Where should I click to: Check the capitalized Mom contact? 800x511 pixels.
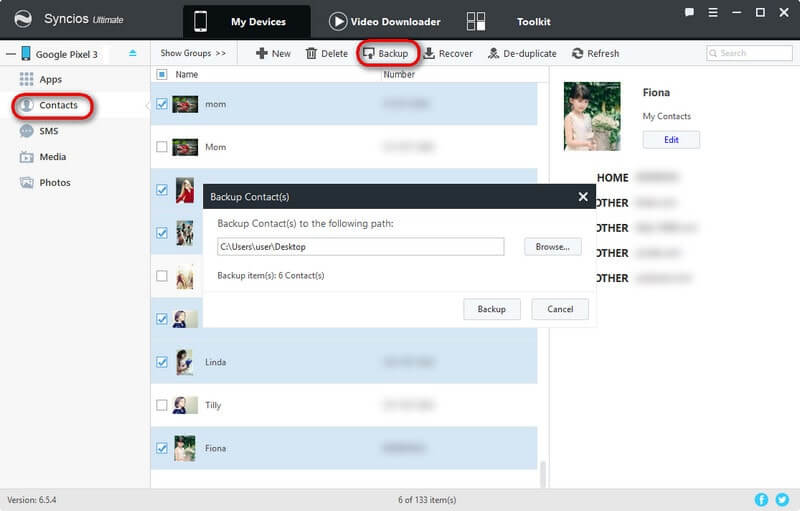click(162, 147)
